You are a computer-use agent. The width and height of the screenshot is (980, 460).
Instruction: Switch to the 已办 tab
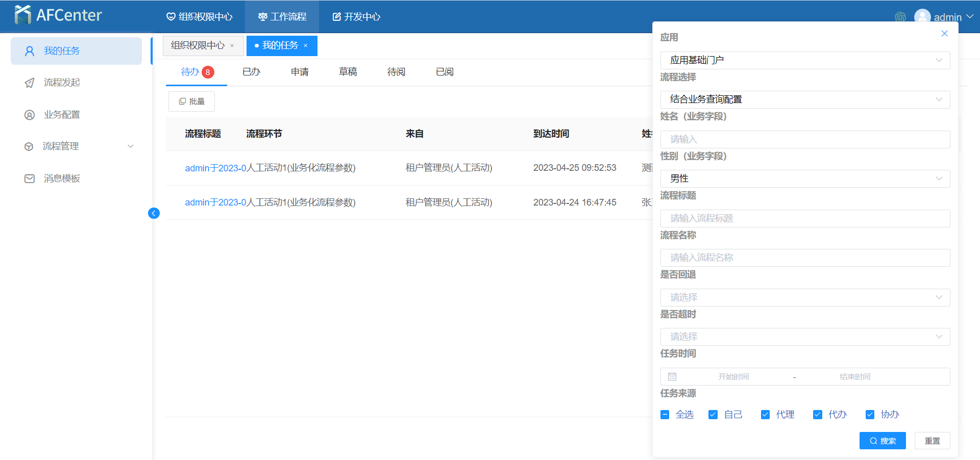tap(251, 72)
